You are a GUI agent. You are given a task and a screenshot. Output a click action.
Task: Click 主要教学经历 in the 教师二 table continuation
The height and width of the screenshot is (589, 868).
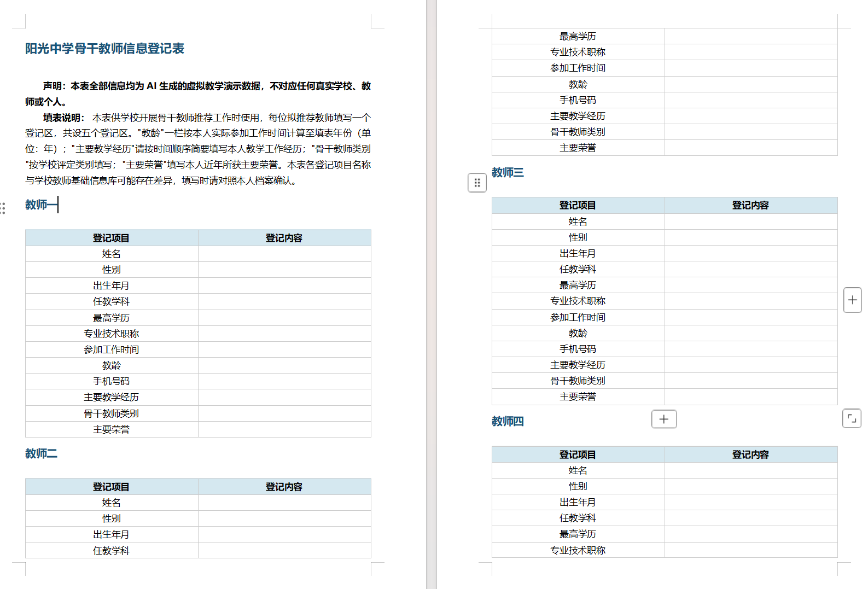coord(578,116)
